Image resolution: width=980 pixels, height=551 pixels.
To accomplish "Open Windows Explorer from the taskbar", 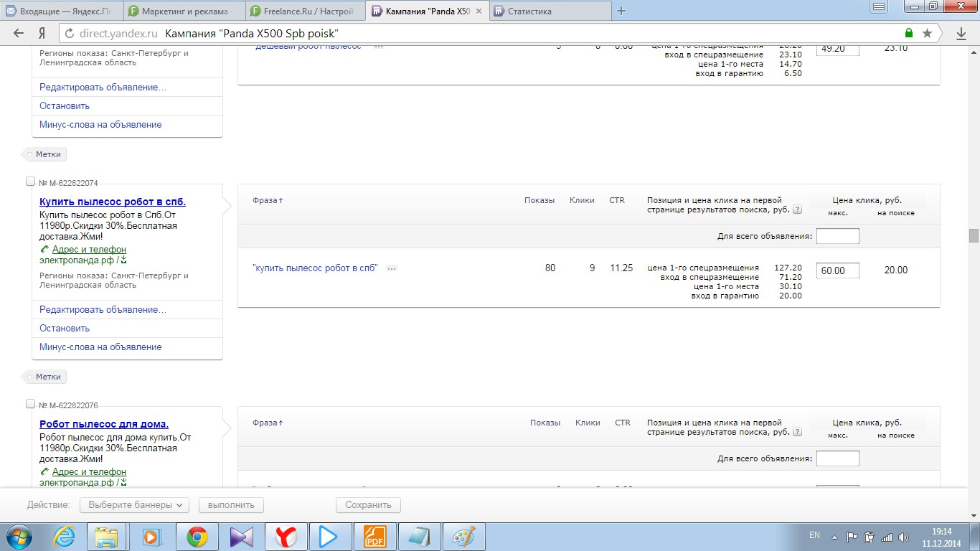I will click(107, 537).
